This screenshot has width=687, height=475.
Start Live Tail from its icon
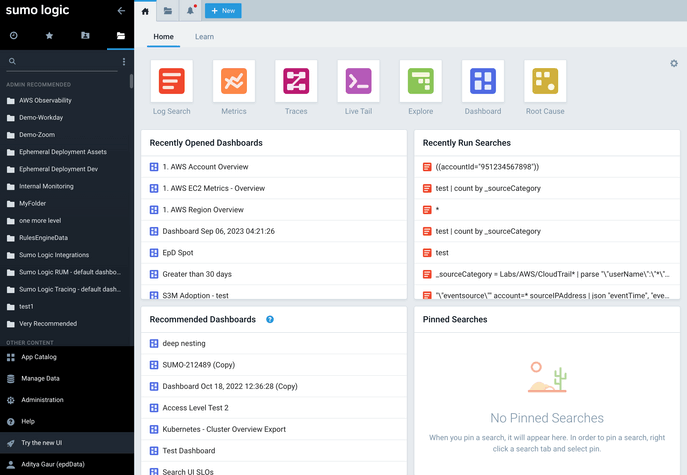pos(358,81)
